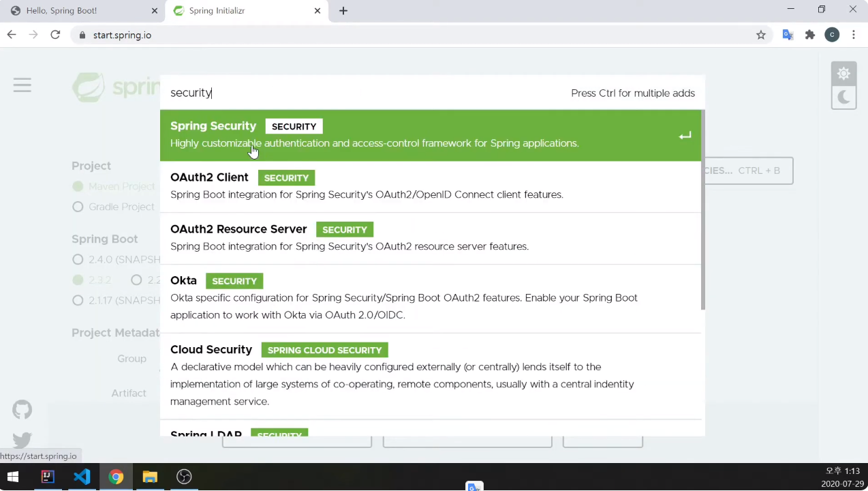This screenshot has height=491, width=868.
Task: Bookmark this page with star icon
Action: 761,35
